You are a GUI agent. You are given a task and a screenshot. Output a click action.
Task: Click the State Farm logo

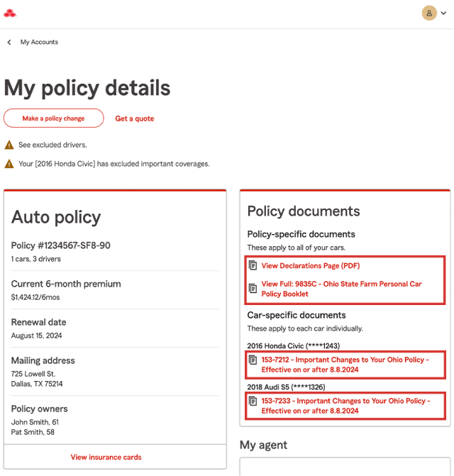point(9,13)
